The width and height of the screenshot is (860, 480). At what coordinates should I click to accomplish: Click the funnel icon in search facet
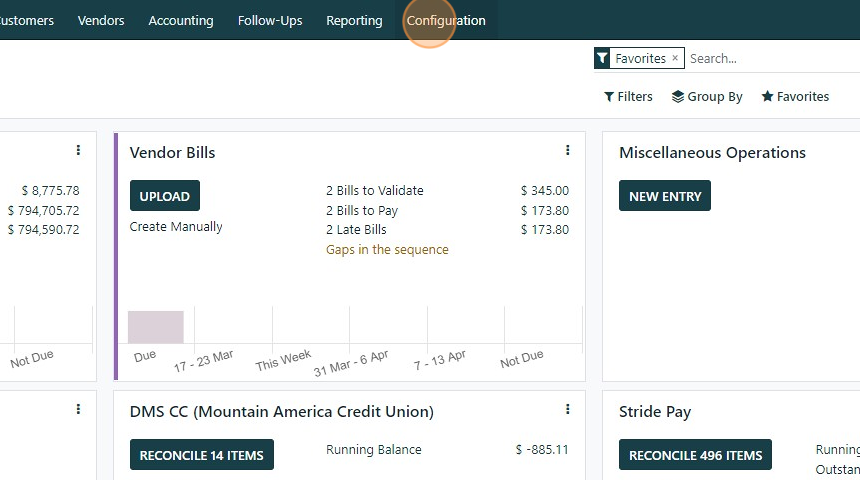pos(602,58)
